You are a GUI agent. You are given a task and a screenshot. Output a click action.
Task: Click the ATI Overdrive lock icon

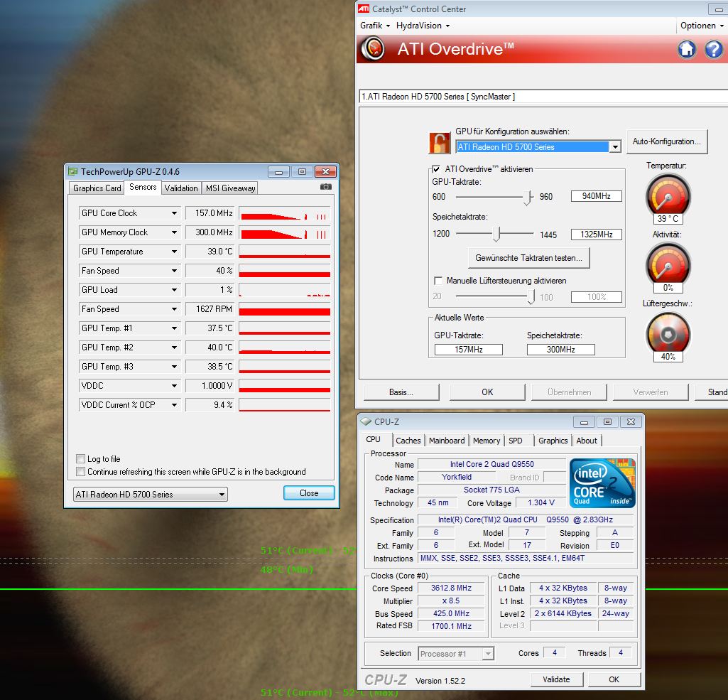coord(439,143)
